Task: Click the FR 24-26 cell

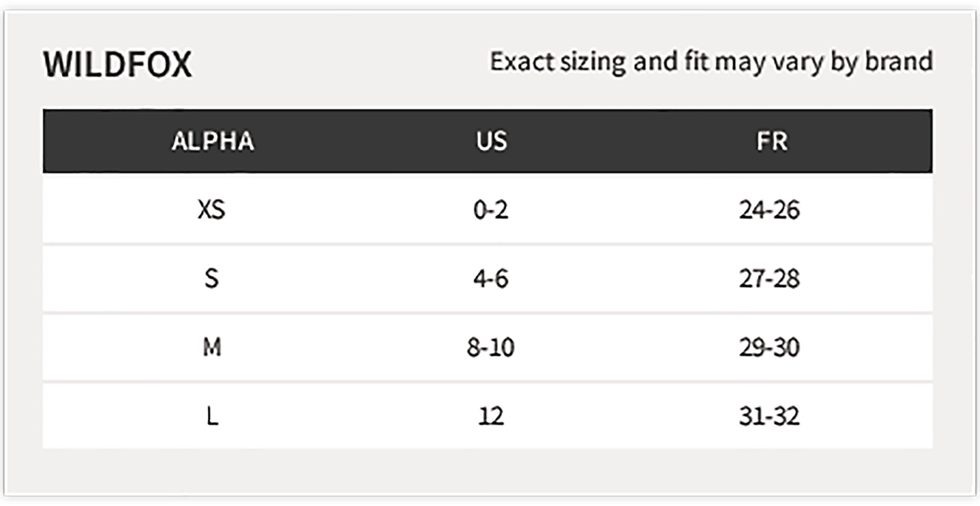Action: [x=769, y=210]
